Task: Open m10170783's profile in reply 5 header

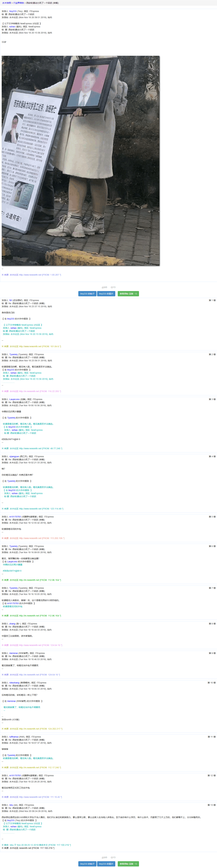Action: tap(15, 517)
